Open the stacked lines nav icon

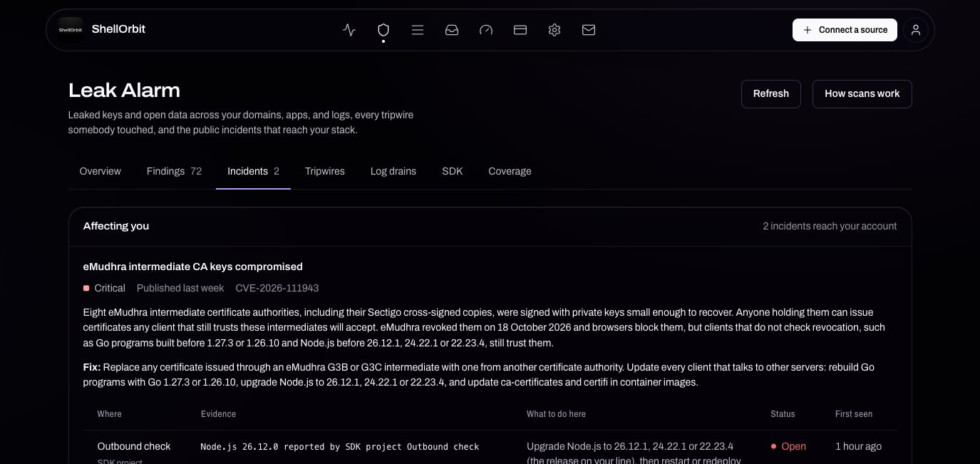[418, 30]
